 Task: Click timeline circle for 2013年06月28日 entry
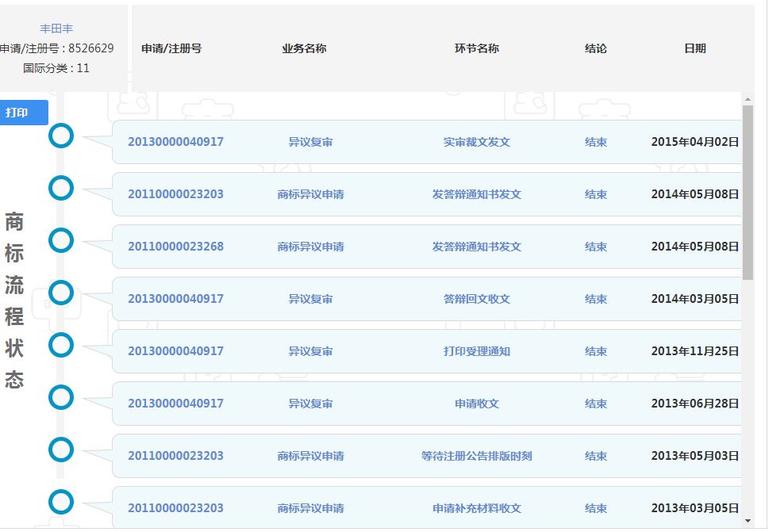pyautogui.click(x=61, y=397)
